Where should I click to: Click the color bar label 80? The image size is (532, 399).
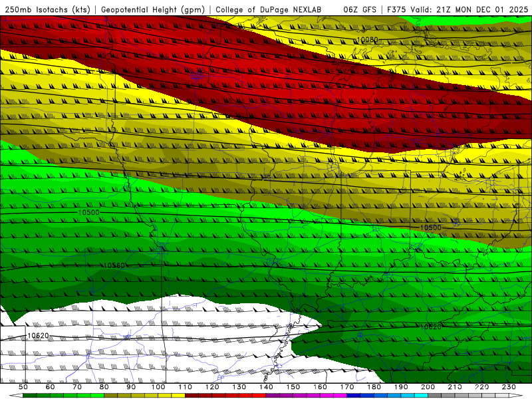[104, 387]
